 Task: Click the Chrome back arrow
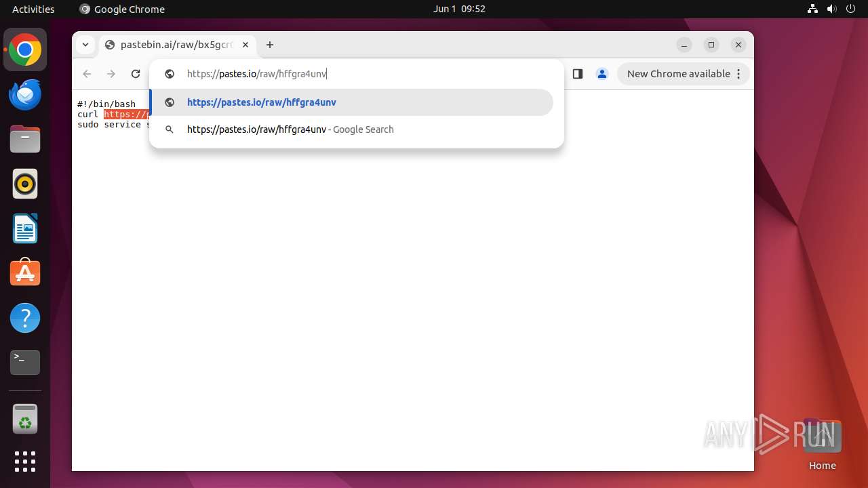tap(87, 74)
